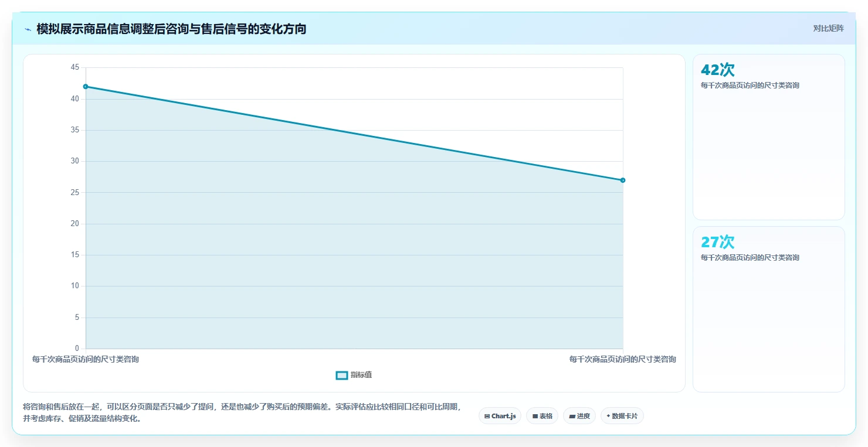Click the 进度 tag chip
Viewport: 868px width, 447px height.
pyautogui.click(x=579, y=416)
